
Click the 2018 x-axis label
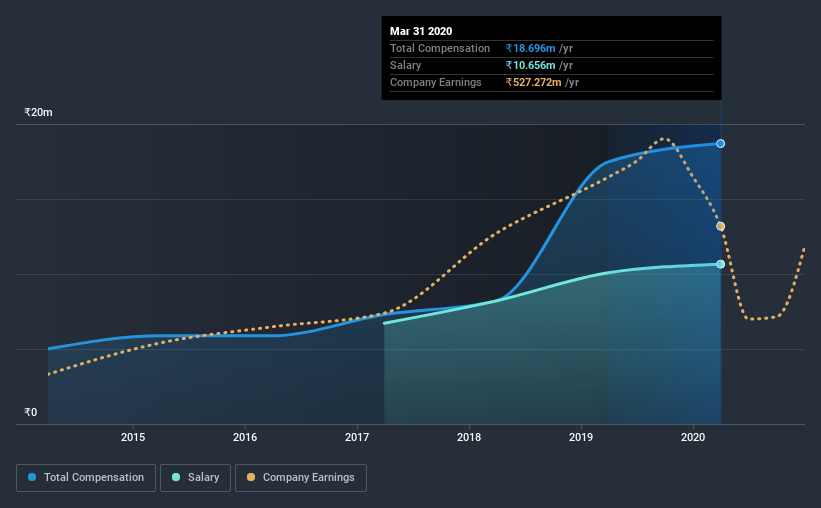click(x=469, y=437)
